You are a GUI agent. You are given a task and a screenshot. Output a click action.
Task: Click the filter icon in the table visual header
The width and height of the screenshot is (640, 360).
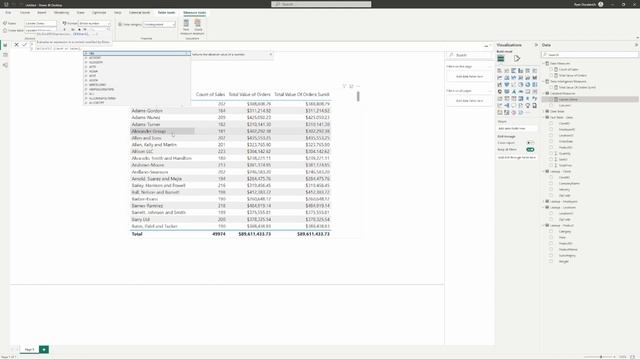pos(344,86)
